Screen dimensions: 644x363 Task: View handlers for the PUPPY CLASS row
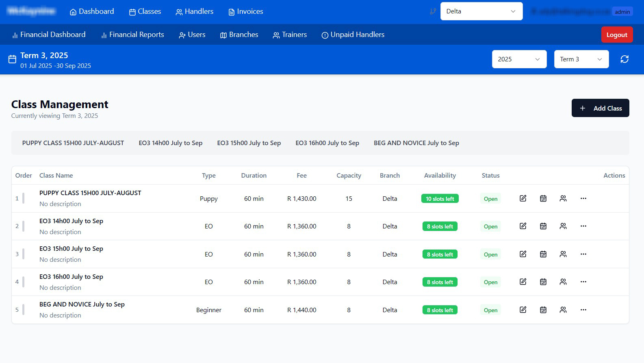[x=563, y=198]
